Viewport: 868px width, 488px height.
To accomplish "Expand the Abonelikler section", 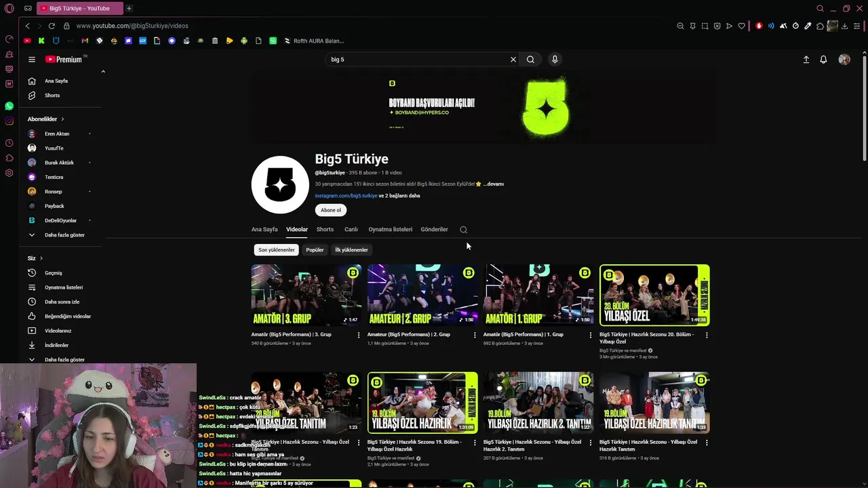I will click(x=45, y=119).
